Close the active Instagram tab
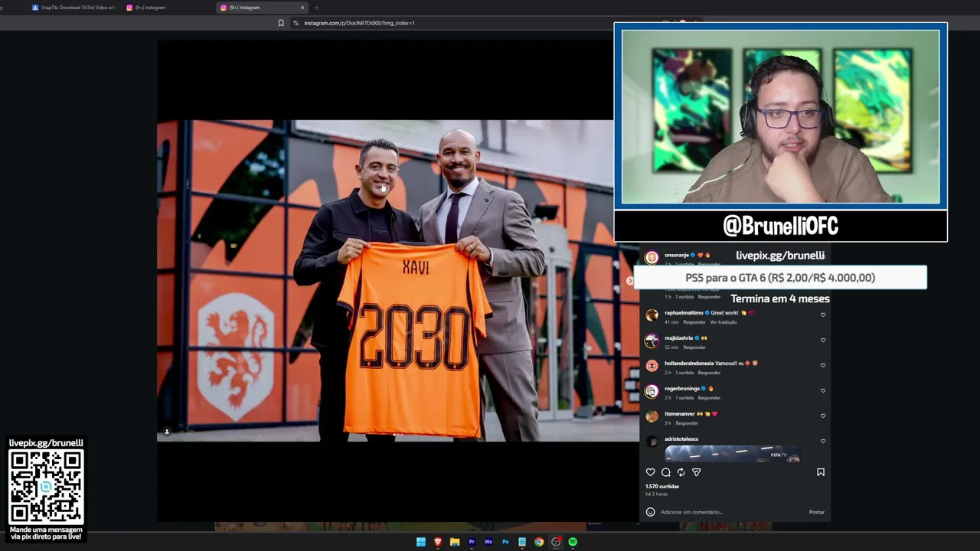Image resolution: width=980 pixels, height=551 pixels. pos(302,8)
